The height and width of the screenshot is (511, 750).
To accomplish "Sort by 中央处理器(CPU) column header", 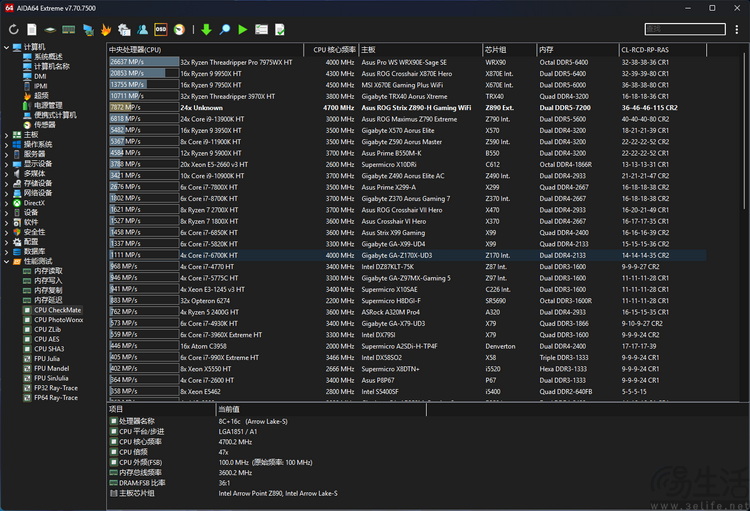I will pyautogui.click(x=205, y=50).
